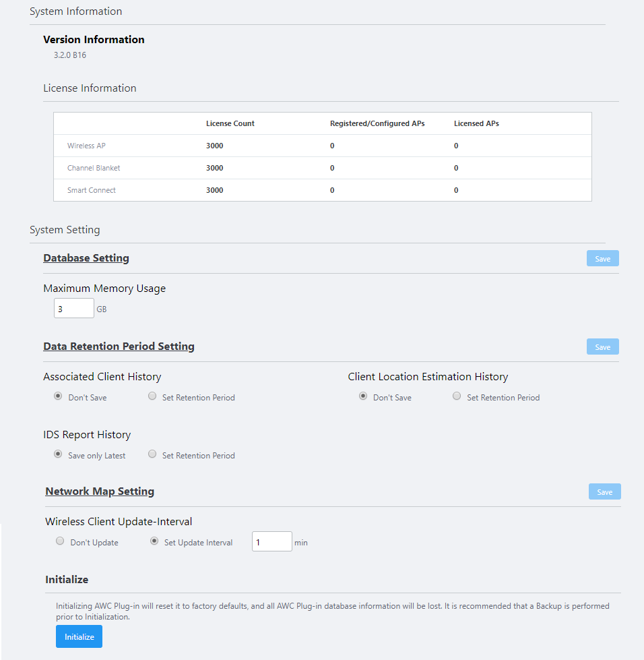Image resolution: width=644 pixels, height=660 pixels.
Task: Select Don't Update for Wireless Client Update-Interval
Action: pyautogui.click(x=60, y=541)
